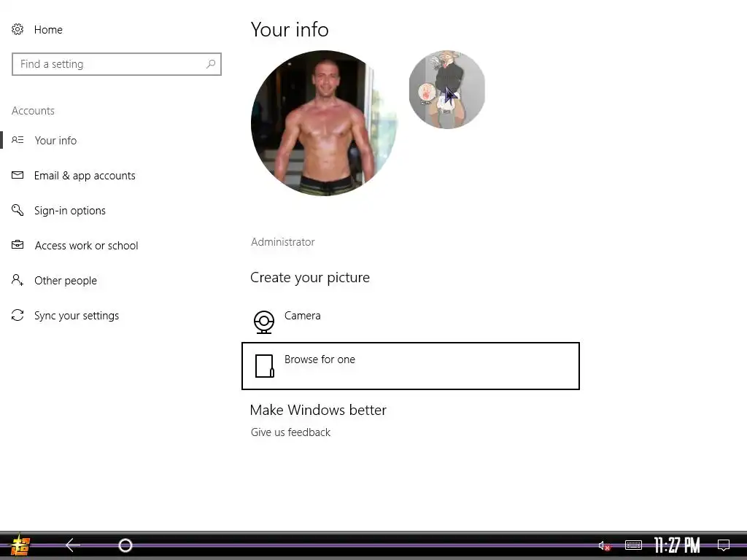Select the large current account picture

click(x=324, y=122)
